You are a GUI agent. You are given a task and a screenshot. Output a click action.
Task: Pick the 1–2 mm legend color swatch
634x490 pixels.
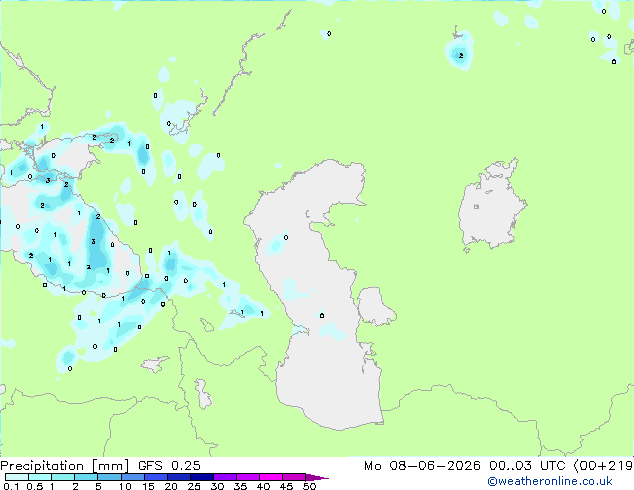[63, 477]
